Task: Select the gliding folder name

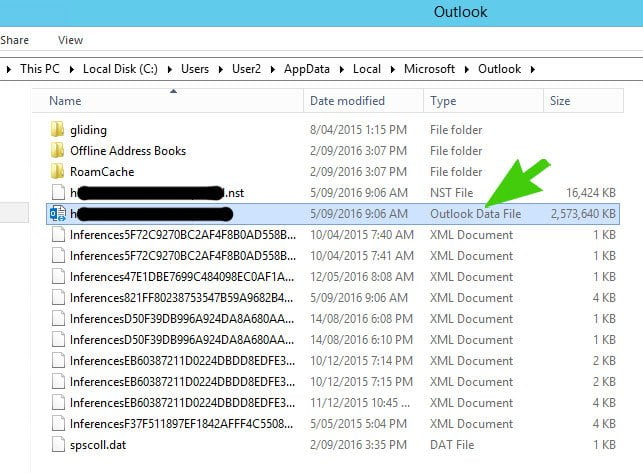Action: [88, 130]
